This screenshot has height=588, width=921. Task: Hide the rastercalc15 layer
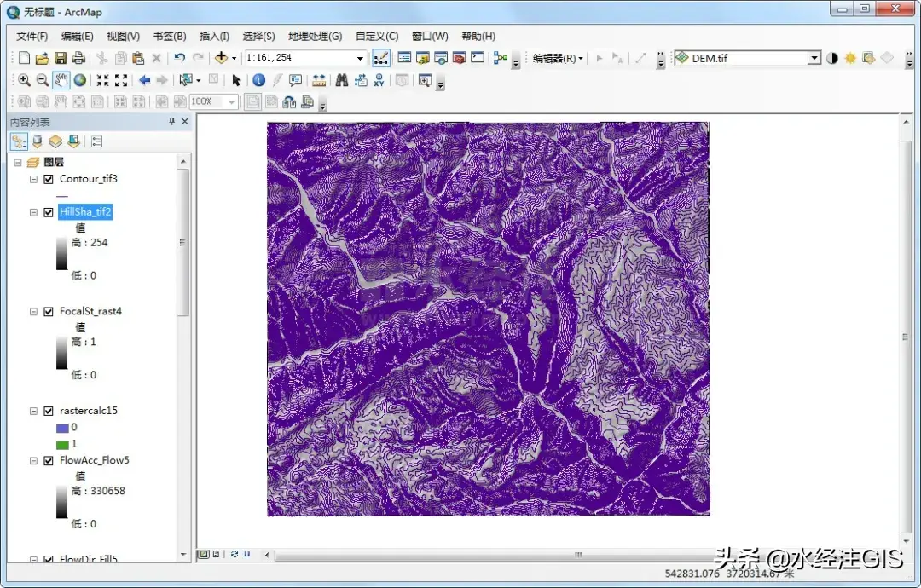pos(49,411)
